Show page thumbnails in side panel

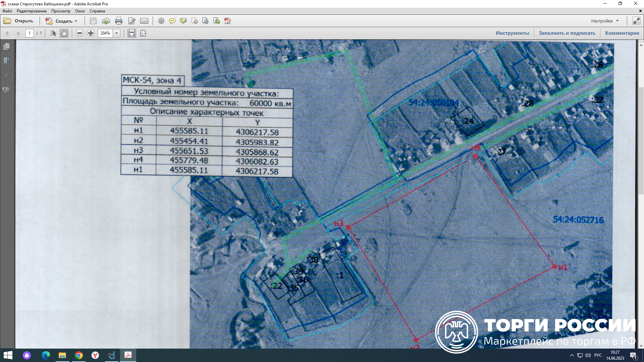pos(6,46)
